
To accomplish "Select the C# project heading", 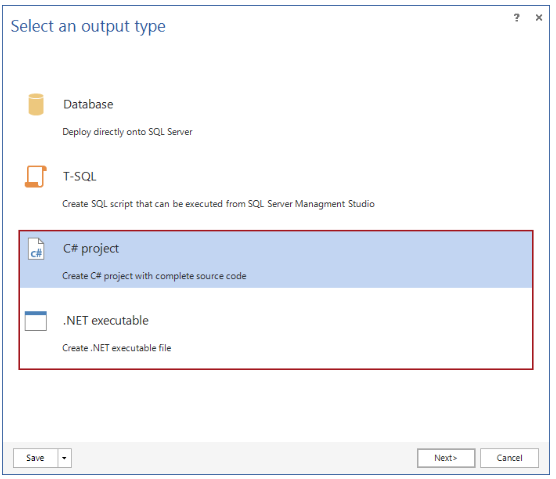I will 91,249.
